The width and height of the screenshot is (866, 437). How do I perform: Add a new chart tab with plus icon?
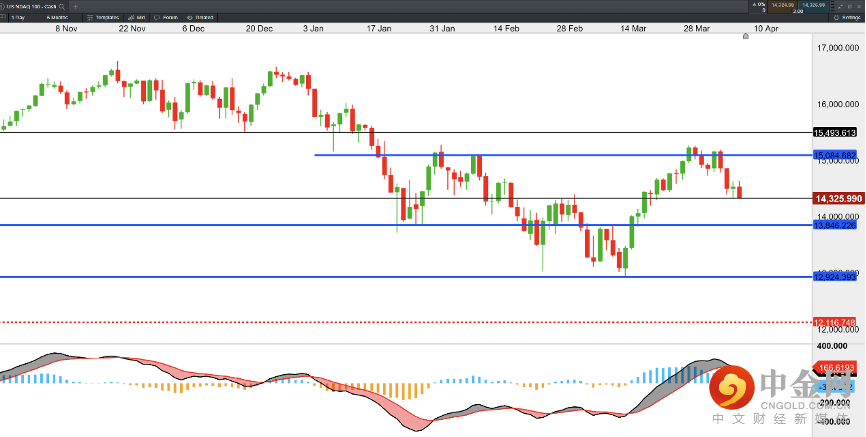click(x=75, y=6)
